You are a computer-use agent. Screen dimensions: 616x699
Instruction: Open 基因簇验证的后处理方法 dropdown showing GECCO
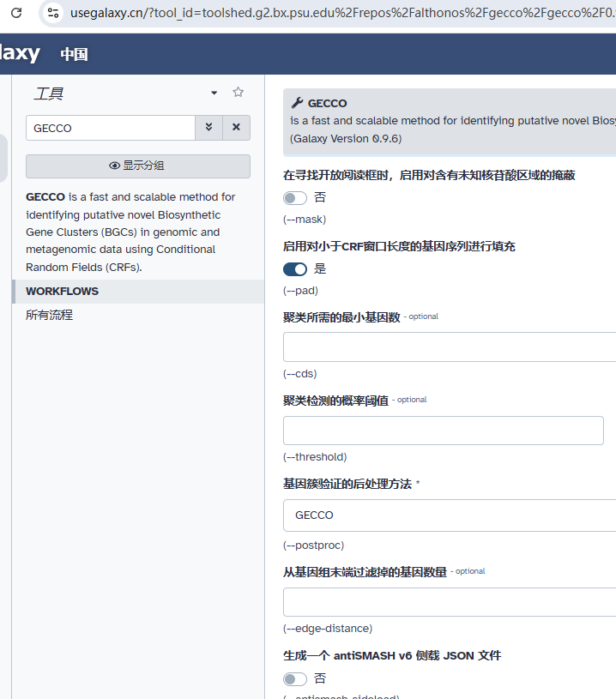[450, 515]
